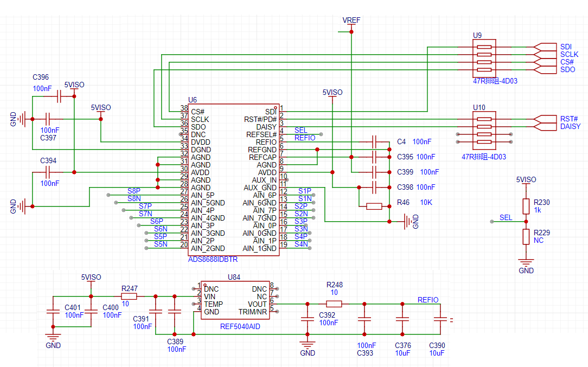Click the S5N net label
The height and width of the screenshot is (367, 588).
click(x=161, y=244)
